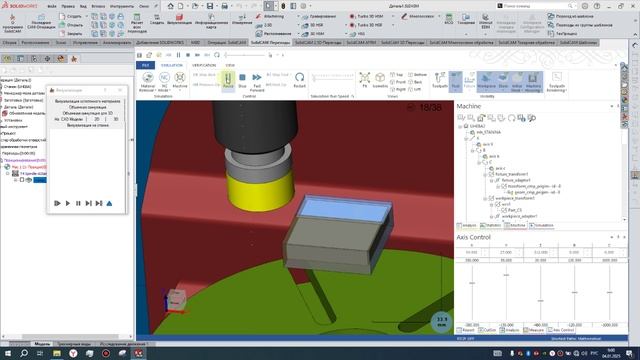Click the step-forward button in Визуализация dialog

[x=88, y=203]
